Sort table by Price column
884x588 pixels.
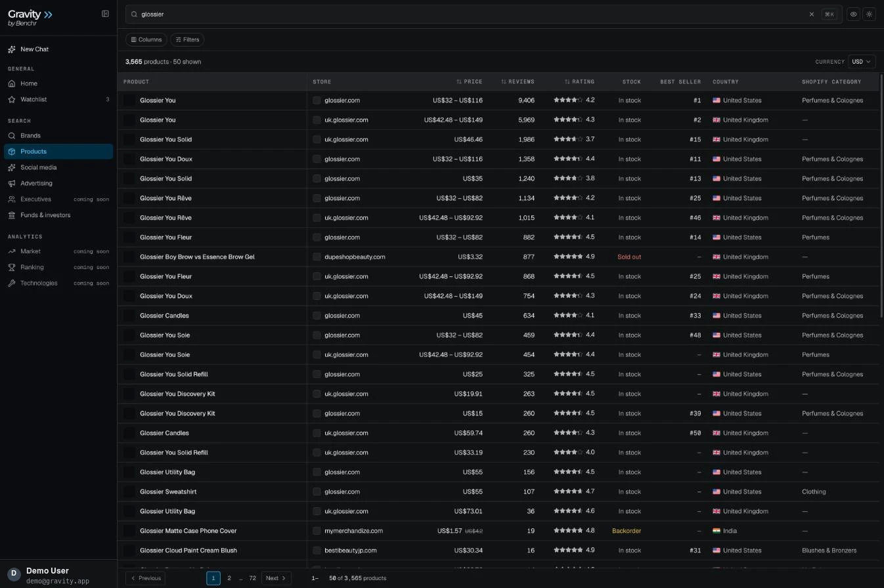470,82
